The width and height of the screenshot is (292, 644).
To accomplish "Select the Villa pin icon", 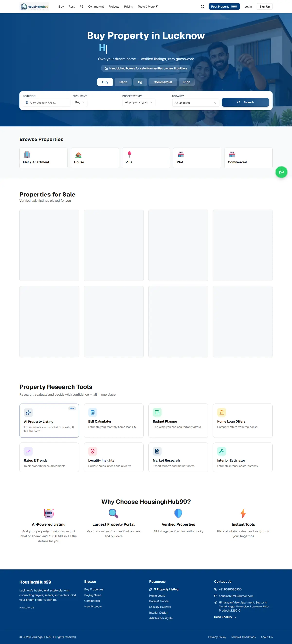I will click(129, 155).
